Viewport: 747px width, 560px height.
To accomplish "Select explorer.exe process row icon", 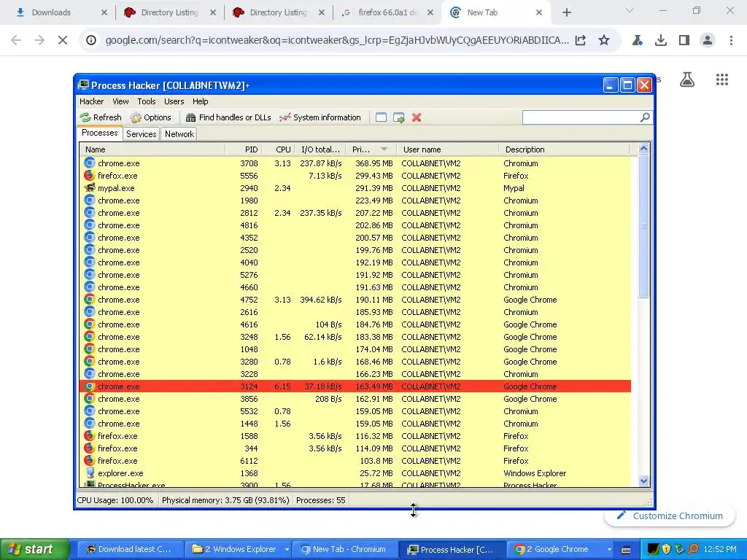I will click(x=89, y=472).
